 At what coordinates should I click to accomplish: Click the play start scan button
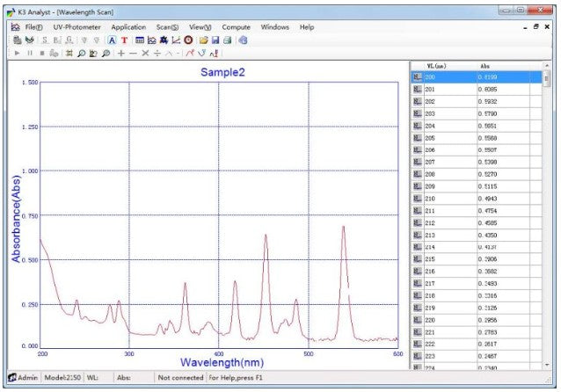tap(17, 54)
